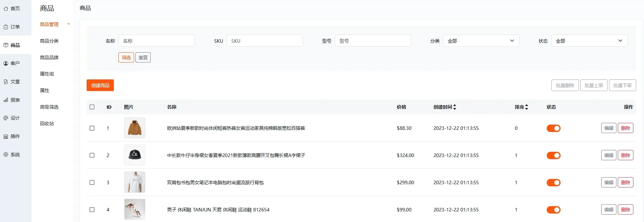644x222 pixels.
Task: Click the 重置 reset button
Action: click(143, 58)
